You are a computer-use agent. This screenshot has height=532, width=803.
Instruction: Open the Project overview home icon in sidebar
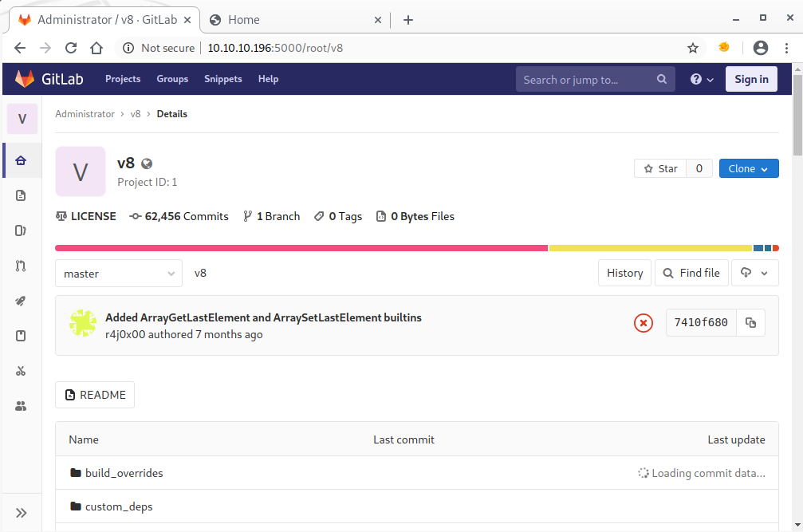click(x=21, y=161)
